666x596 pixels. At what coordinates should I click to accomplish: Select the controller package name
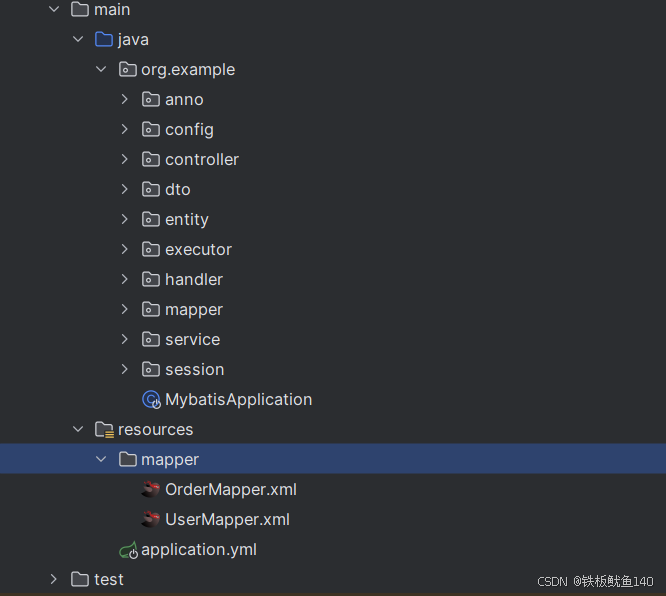click(x=202, y=159)
